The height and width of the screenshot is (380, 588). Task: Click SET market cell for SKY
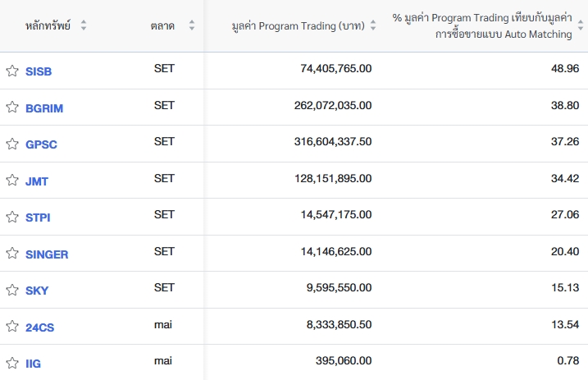164,288
